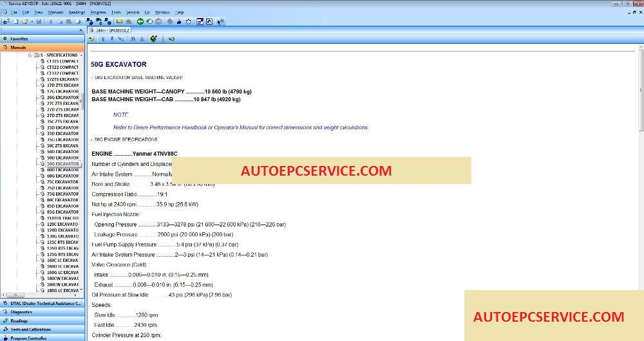This screenshot has width=644, height=341.
Task: Click the help pointer cursor icon
Action: [x=220, y=22]
